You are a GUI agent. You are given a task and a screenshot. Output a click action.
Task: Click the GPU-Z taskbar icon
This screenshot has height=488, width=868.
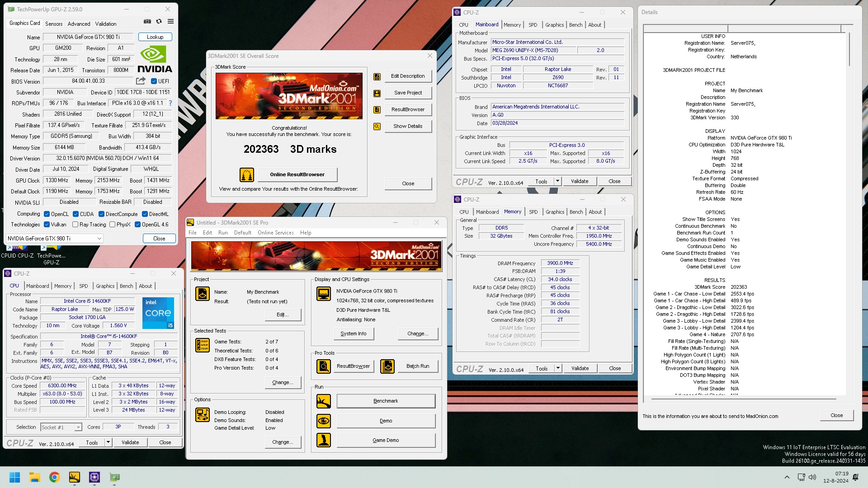click(x=115, y=477)
